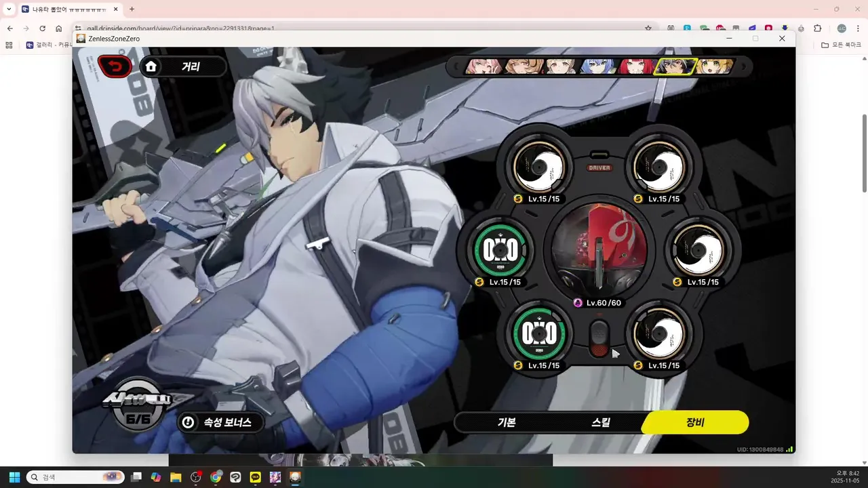
Task: Click the taskbar 검색 search box
Action: pyautogui.click(x=76, y=477)
